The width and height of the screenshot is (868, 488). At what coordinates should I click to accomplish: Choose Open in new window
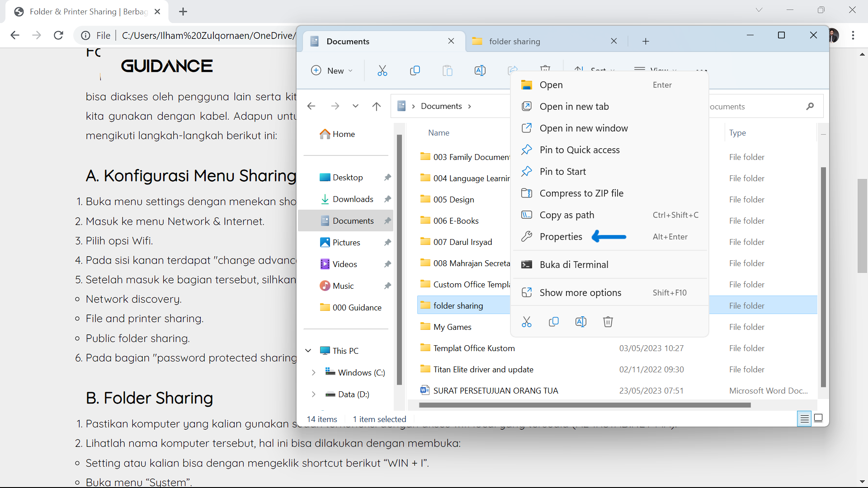(609, 128)
